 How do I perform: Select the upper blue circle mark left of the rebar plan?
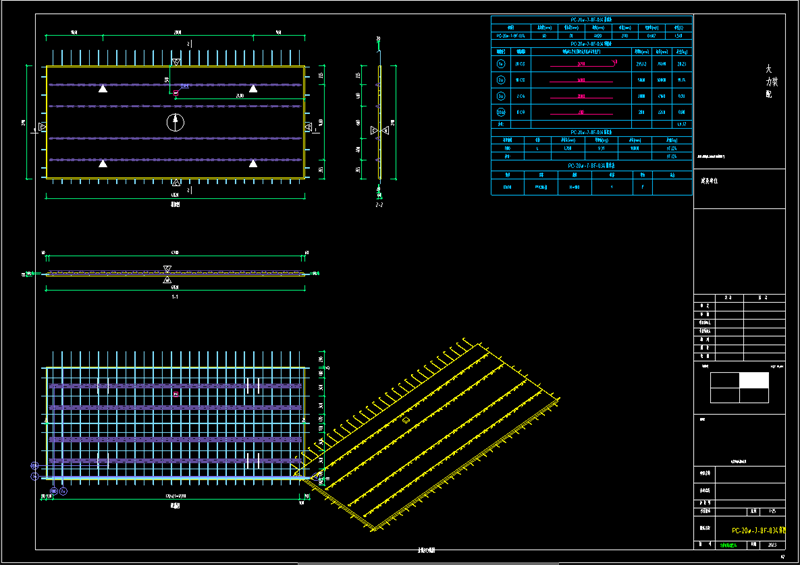[34, 465]
